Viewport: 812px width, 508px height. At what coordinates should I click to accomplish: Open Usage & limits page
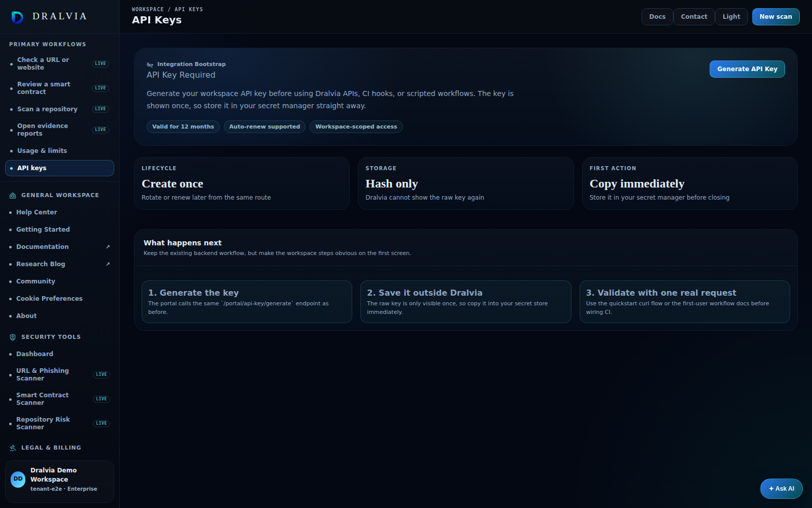tap(60, 151)
